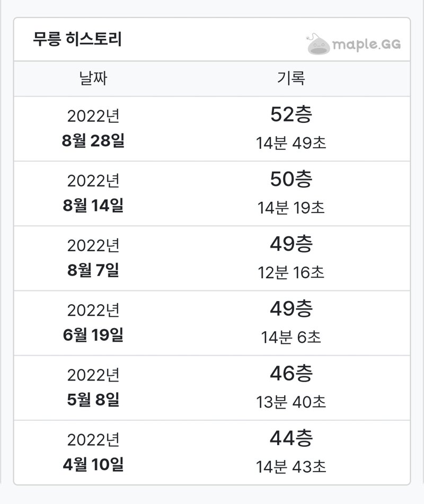Click the 52층 record value
The height and width of the screenshot is (504, 424).
(x=291, y=114)
